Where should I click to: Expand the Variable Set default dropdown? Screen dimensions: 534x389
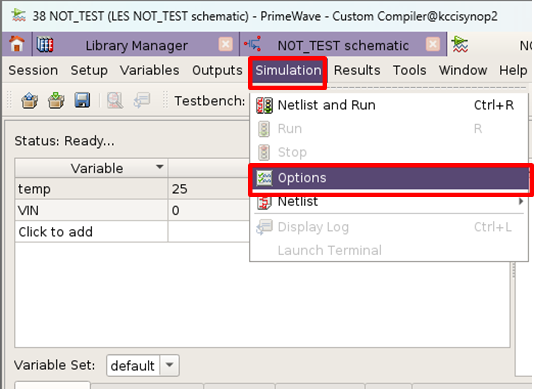[169, 365]
